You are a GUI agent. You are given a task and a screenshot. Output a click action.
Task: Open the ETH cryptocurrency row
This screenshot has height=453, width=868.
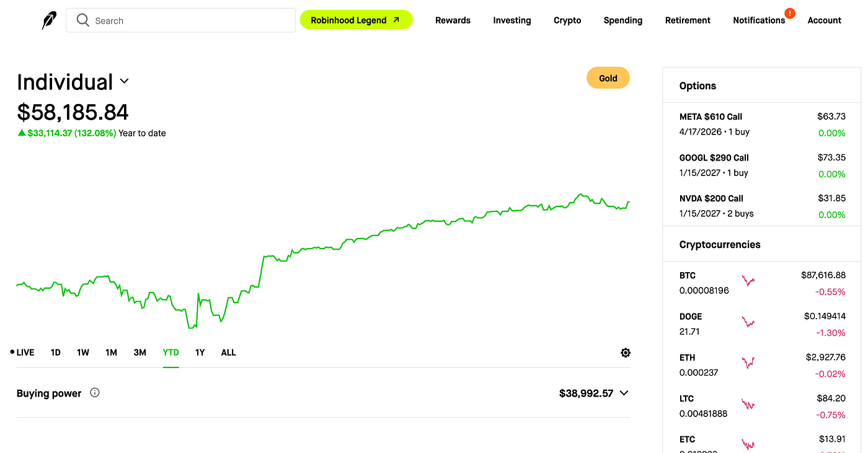pyautogui.click(x=762, y=365)
